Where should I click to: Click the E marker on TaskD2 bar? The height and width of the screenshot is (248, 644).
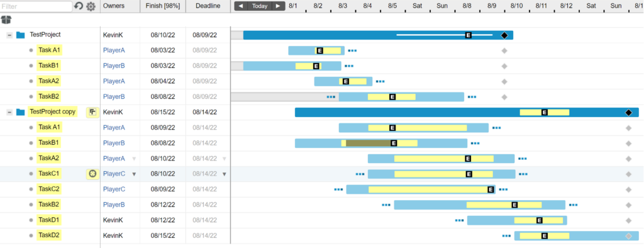545,236
